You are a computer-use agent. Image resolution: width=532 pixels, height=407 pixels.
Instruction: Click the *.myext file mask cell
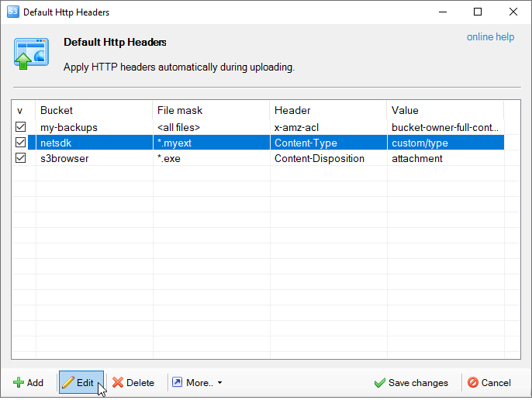[212, 143]
